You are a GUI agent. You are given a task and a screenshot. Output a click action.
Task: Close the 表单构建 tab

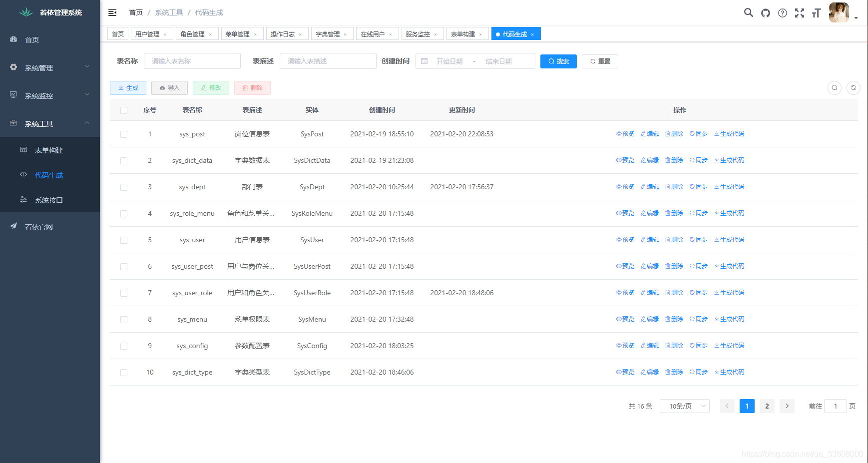click(480, 34)
